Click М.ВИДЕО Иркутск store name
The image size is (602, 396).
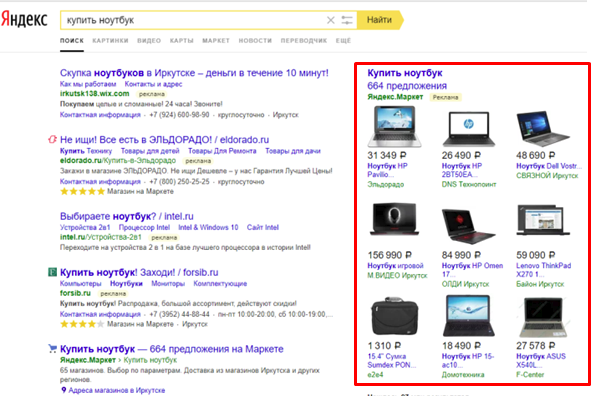pos(397,275)
